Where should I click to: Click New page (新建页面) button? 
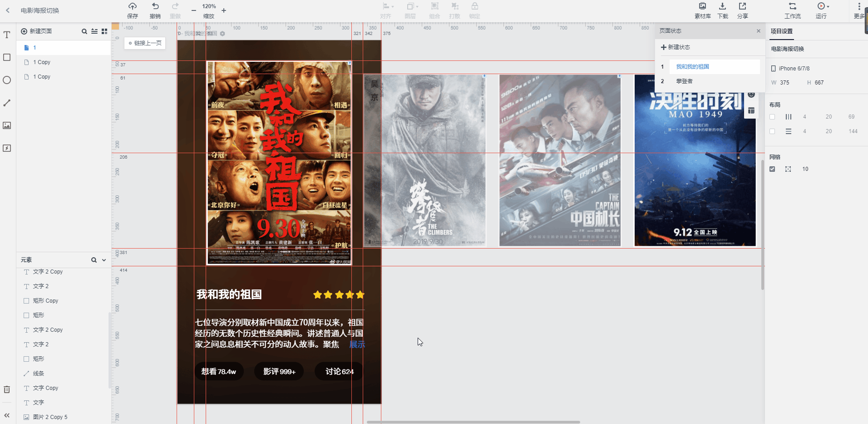click(x=36, y=31)
